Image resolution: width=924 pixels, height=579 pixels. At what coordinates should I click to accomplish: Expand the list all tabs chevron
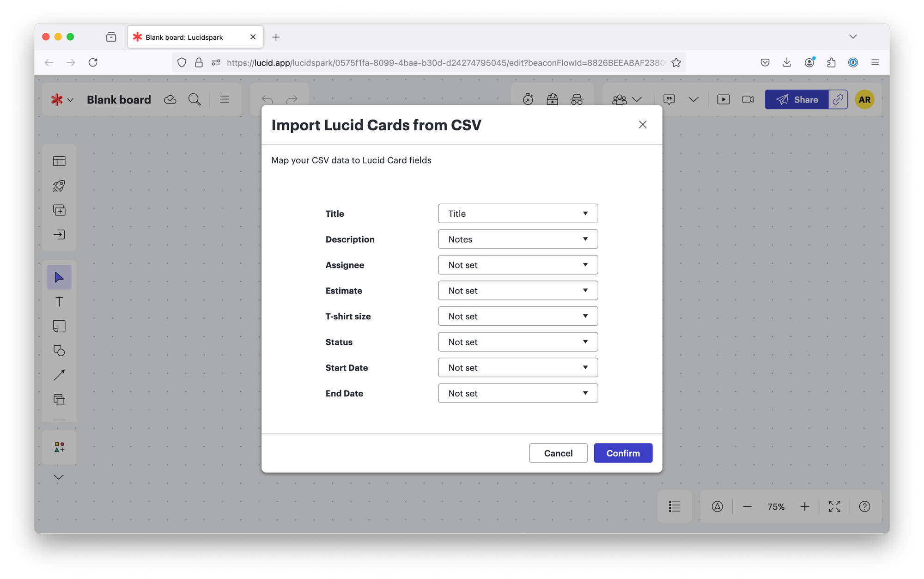click(x=853, y=37)
